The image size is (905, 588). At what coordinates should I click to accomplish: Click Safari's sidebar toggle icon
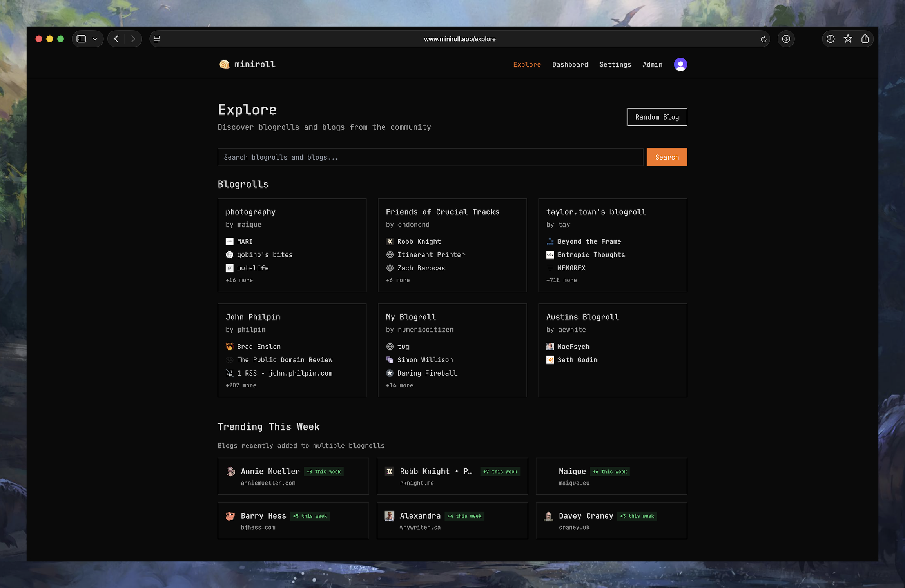tap(81, 39)
